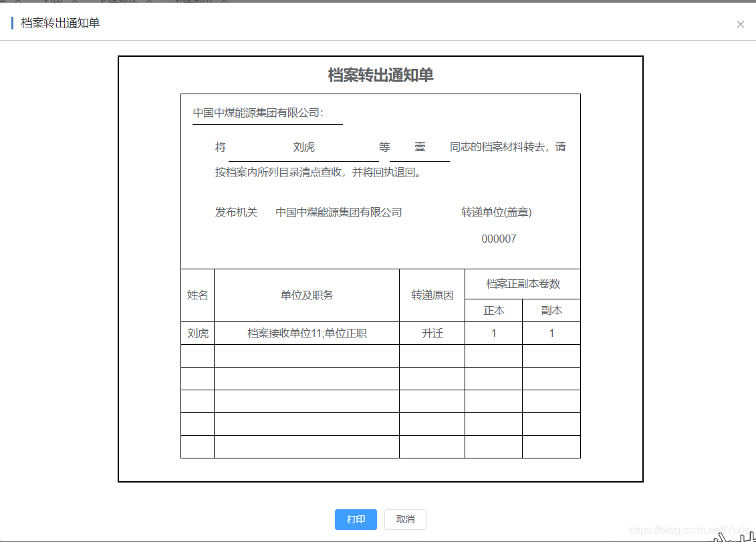756x542 pixels.
Task: Click the 转递原因 header cell
Action: tap(431, 295)
